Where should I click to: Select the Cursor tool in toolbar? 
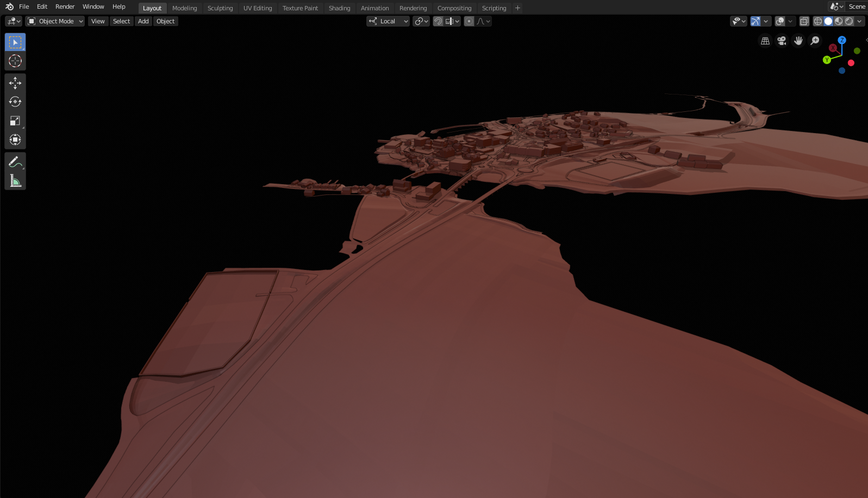click(15, 61)
